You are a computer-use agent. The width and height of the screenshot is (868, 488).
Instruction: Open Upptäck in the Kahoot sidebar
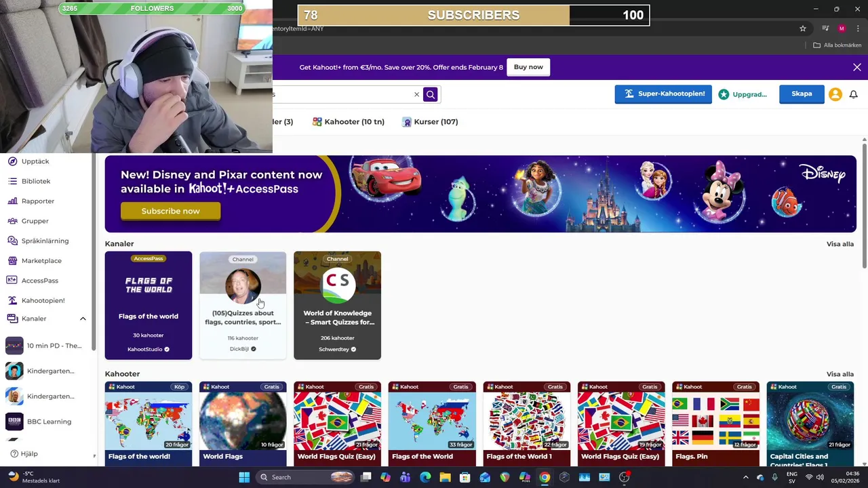coord(35,161)
